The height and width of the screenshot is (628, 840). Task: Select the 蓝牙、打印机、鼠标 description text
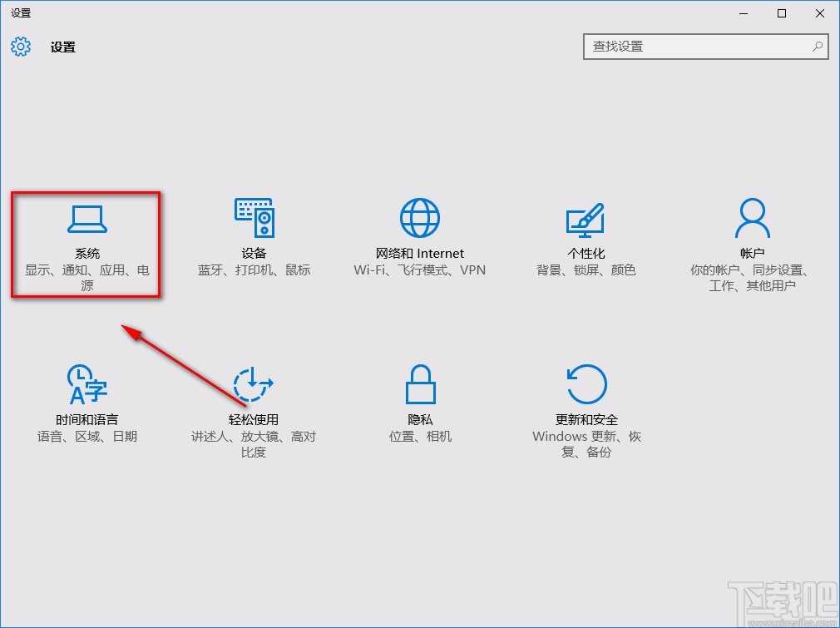tap(254, 269)
